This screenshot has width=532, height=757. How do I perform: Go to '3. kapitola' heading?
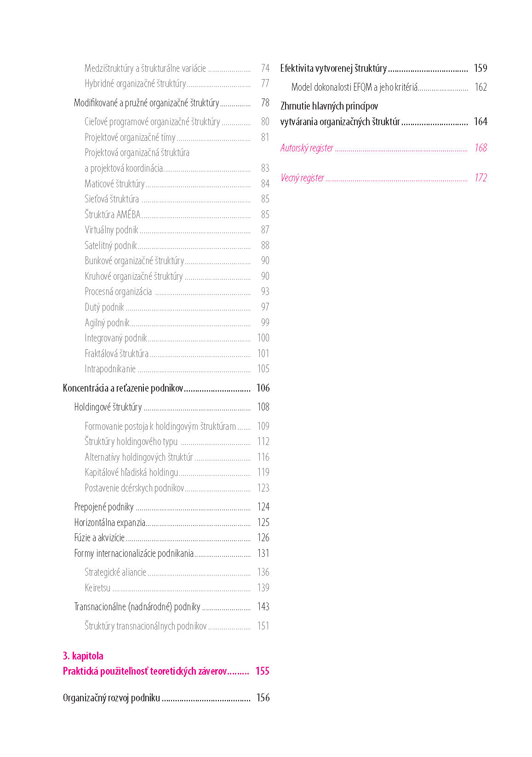[83, 656]
